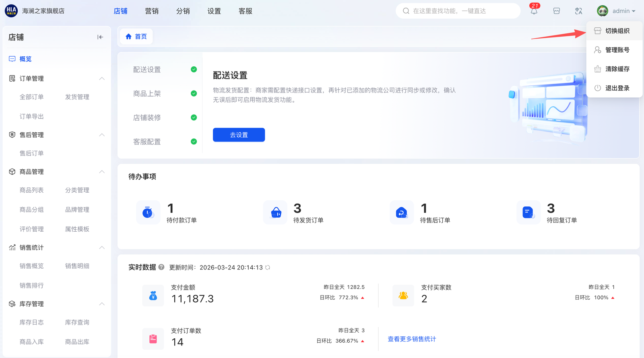The image size is (644, 358).
Task: Collapse the sidebar with the fold icon
Action: click(100, 37)
